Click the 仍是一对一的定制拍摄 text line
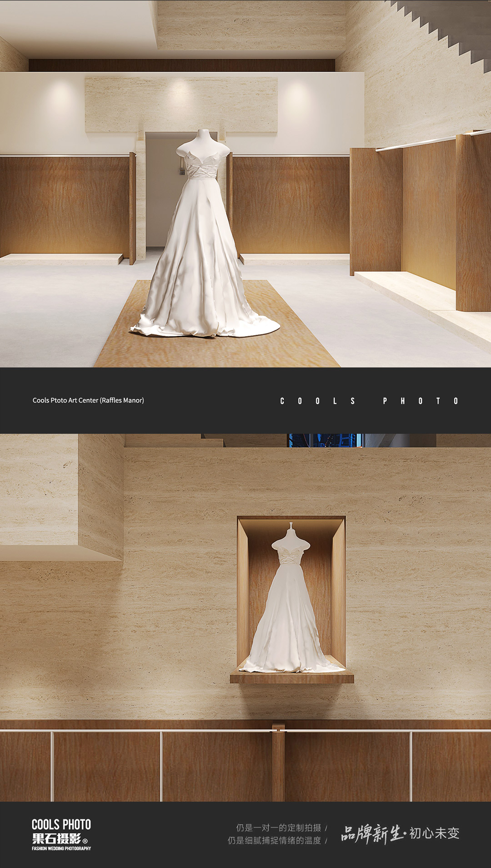 tap(278, 828)
